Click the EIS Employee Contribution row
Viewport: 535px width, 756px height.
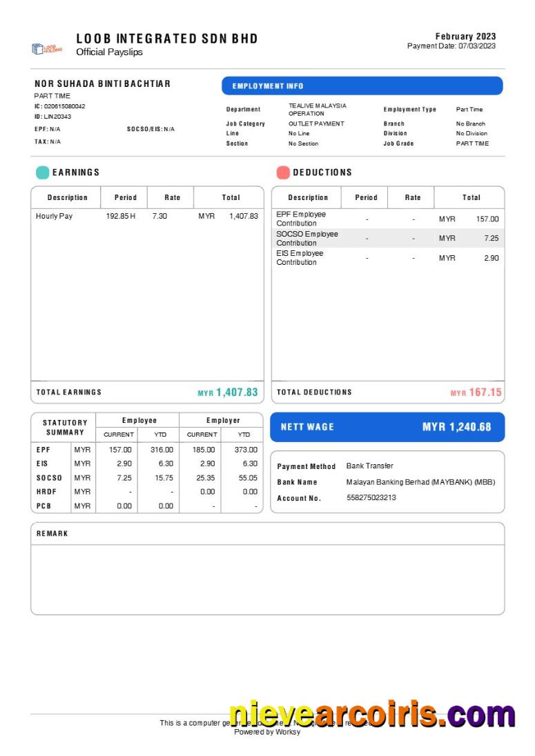click(x=387, y=258)
